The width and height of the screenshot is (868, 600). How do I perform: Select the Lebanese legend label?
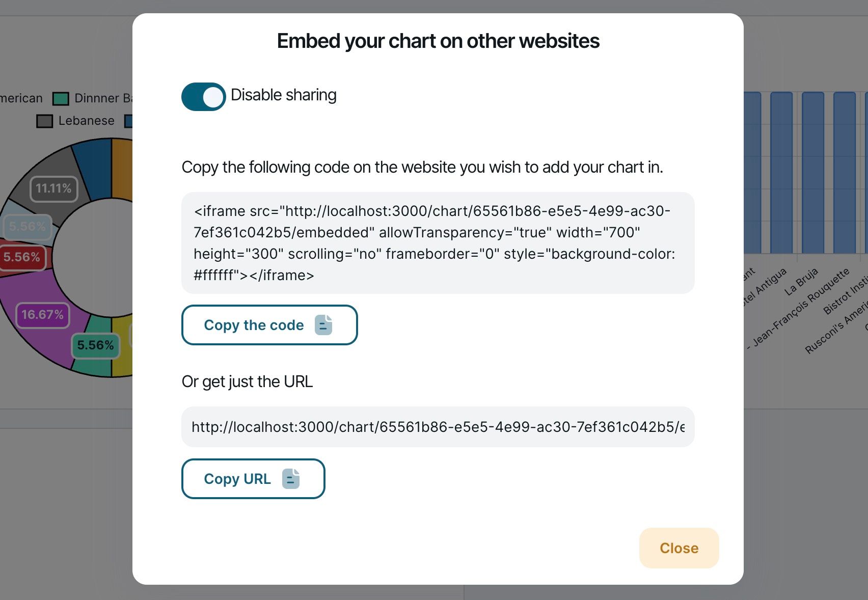click(86, 121)
